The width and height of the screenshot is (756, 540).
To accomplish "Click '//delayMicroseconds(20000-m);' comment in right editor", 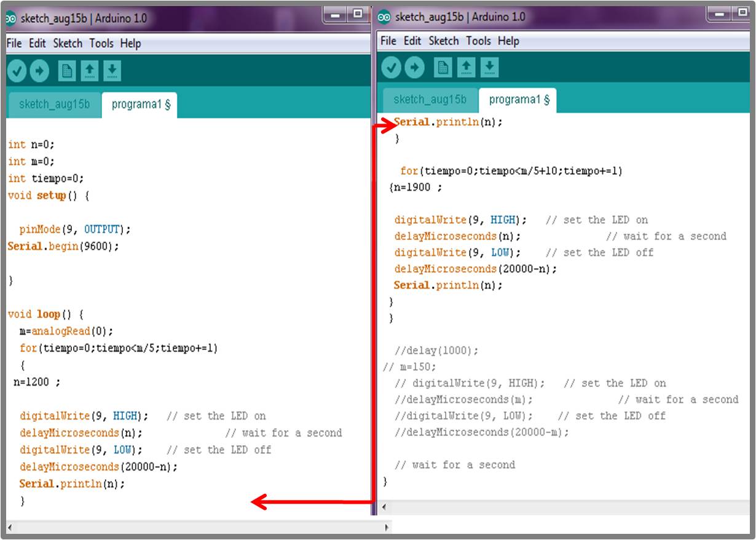I will [x=482, y=432].
